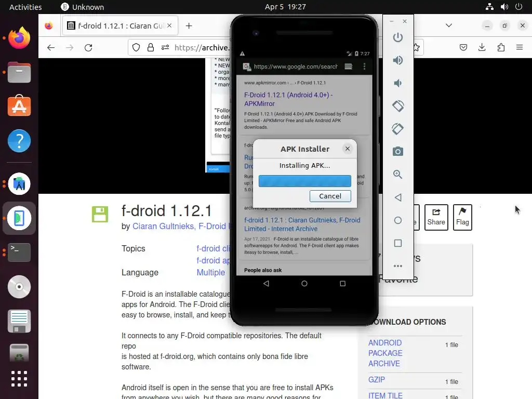Tap the phone browser URL field
This screenshot has height=399, width=532.
pos(296,66)
